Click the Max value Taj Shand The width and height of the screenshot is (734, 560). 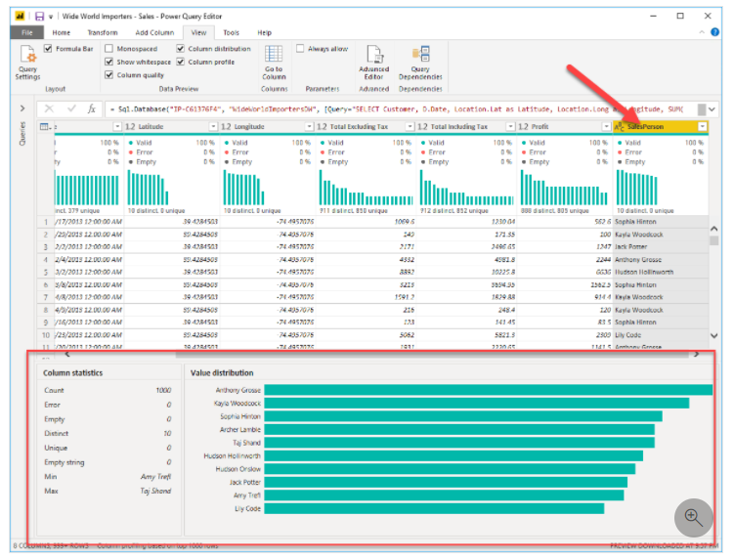pos(155,491)
